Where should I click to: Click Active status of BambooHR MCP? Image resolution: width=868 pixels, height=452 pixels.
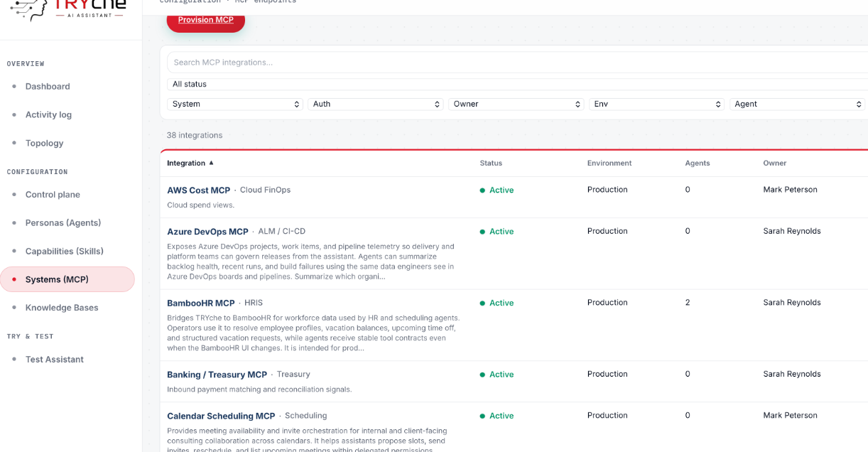(x=497, y=303)
